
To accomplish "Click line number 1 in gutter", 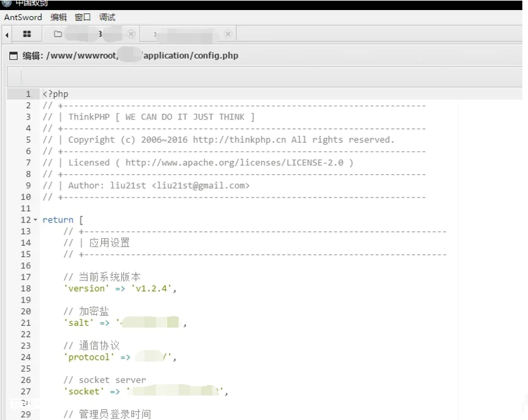I will tap(28, 94).
